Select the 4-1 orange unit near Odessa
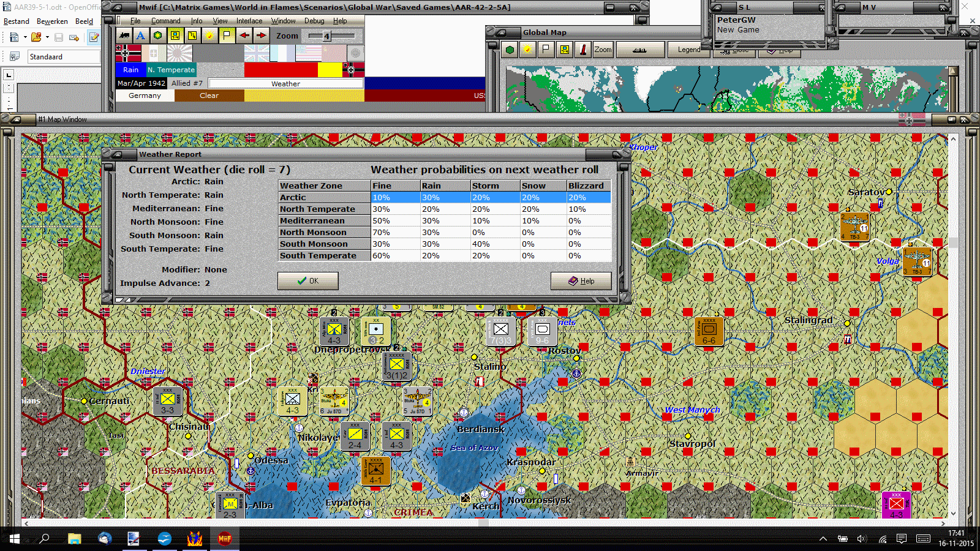 tap(376, 470)
